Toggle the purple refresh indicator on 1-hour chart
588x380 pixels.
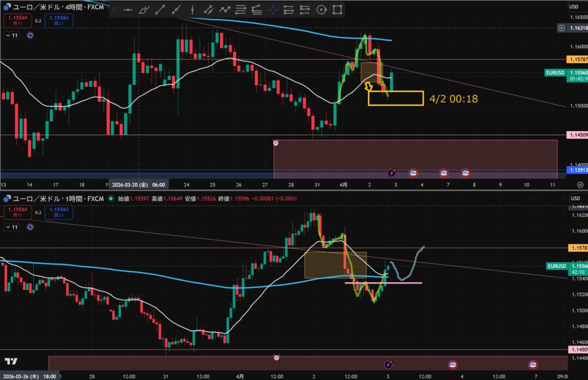click(30, 228)
